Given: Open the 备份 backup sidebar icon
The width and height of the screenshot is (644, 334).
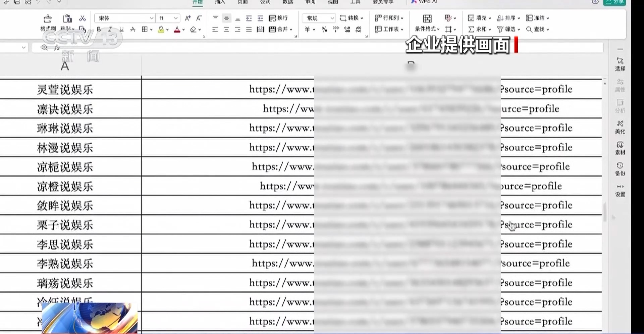Looking at the screenshot, I should (x=620, y=169).
